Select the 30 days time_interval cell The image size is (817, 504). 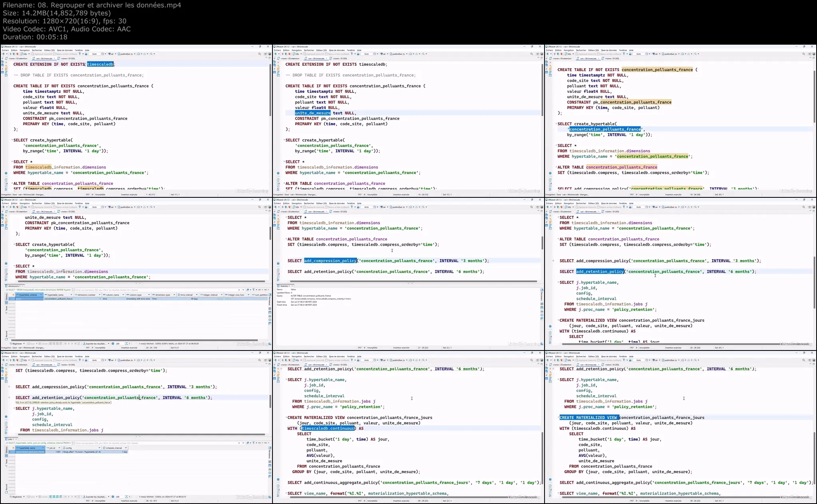[194, 299]
